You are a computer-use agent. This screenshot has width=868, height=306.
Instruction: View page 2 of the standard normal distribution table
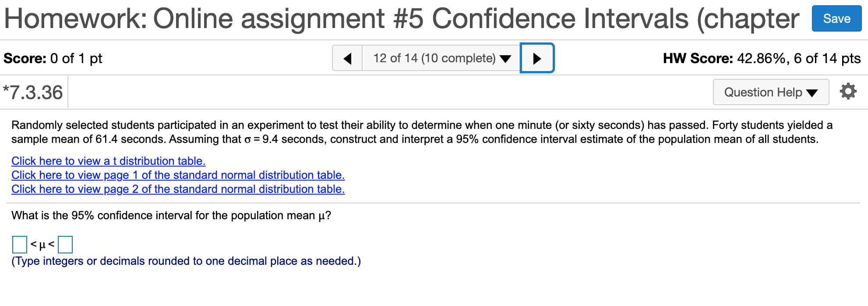[178, 189]
